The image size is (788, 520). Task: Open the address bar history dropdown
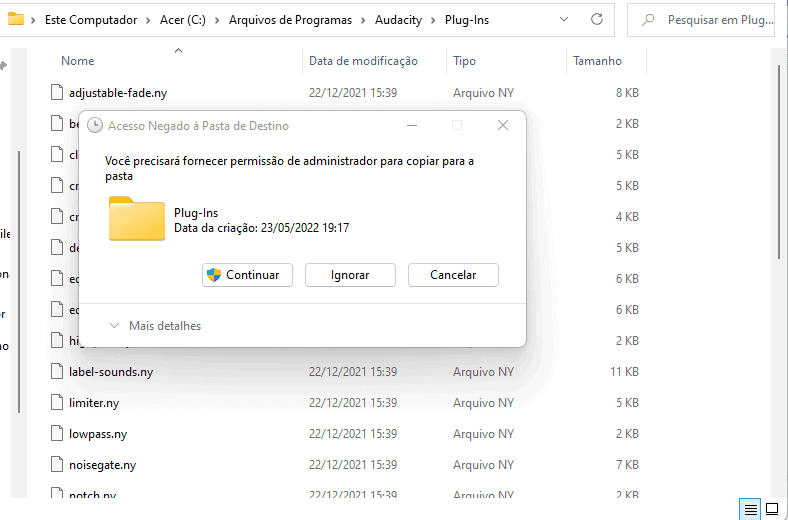pyautogui.click(x=564, y=20)
